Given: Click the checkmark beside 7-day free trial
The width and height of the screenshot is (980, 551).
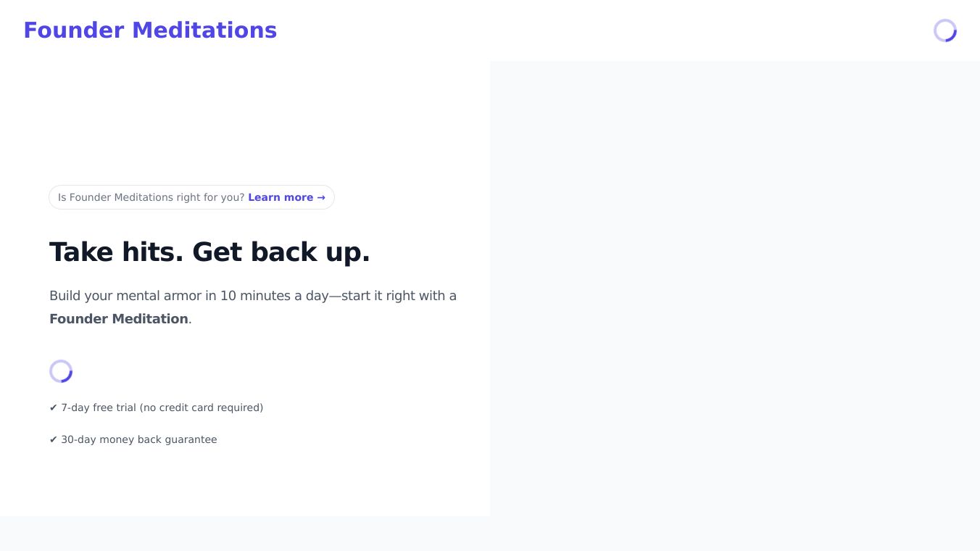Looking at the screenshot, I should click(53, 408).
